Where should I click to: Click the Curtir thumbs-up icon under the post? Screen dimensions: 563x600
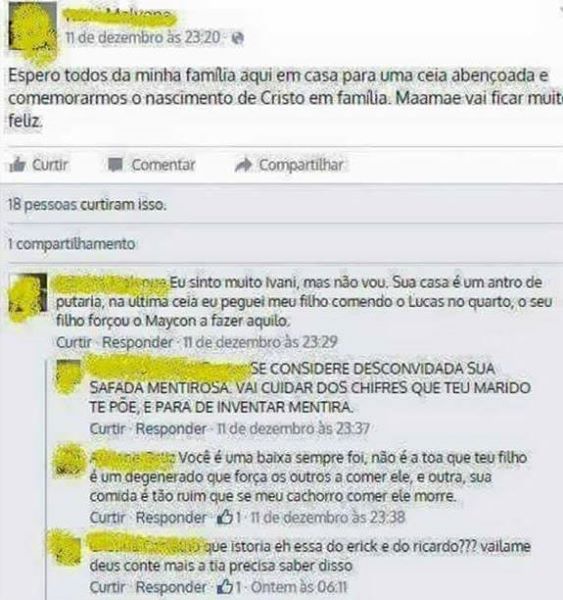[17, 165]
